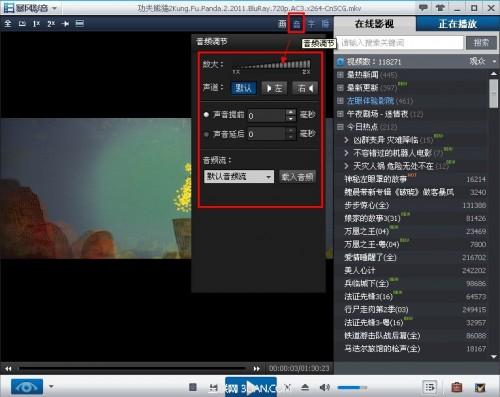This screenshot has width=500, height=397.
Task: Open the 字 subtitle adjustment panel
Action: [x=311, y=24]
